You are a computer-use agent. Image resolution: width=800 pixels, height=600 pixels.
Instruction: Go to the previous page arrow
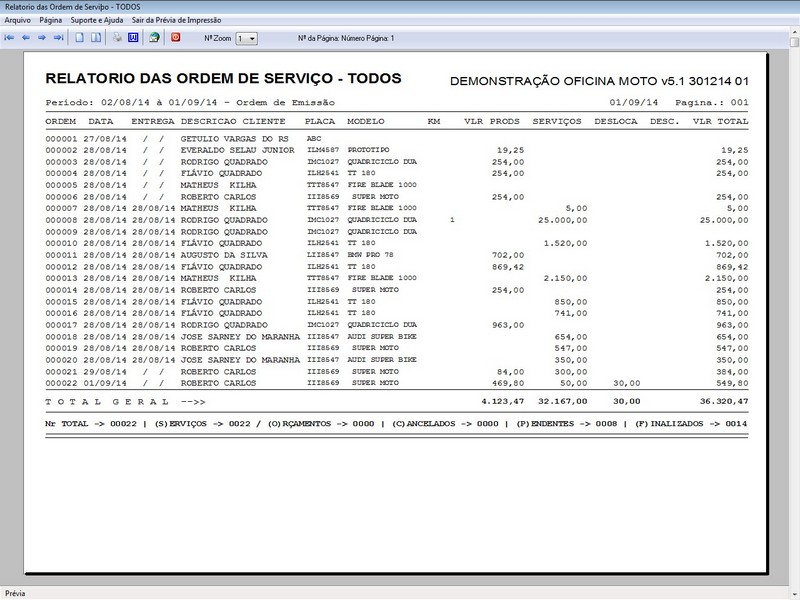[x=26, y=38]
